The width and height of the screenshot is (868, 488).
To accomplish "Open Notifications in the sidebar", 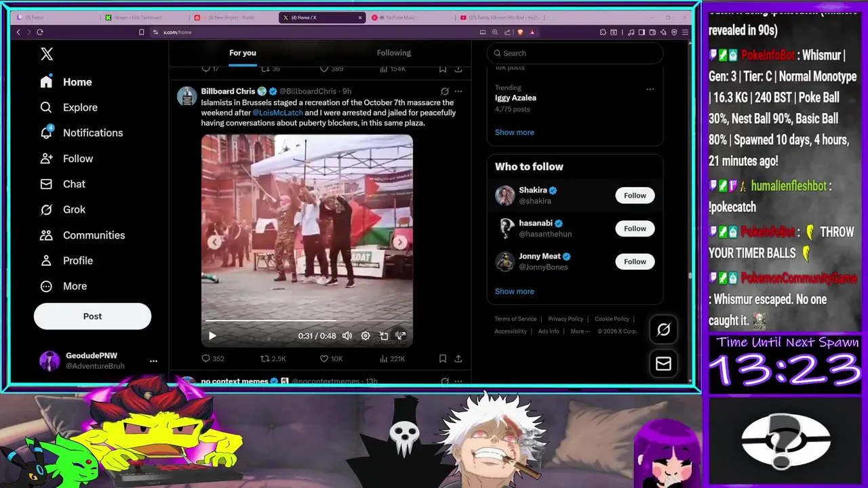I will tap(81, 133).
